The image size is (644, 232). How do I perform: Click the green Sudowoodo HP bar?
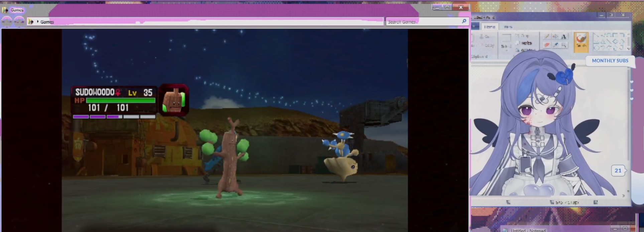(121, 100)
